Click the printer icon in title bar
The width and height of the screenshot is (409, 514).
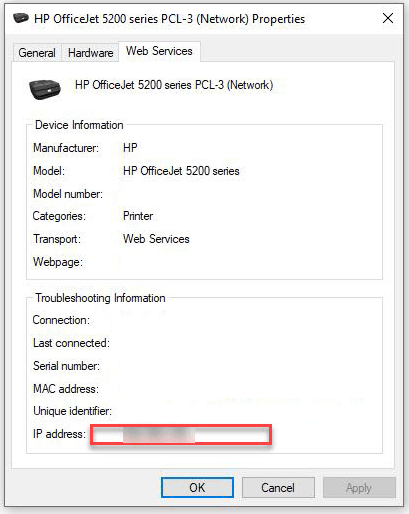pos(21,18)
